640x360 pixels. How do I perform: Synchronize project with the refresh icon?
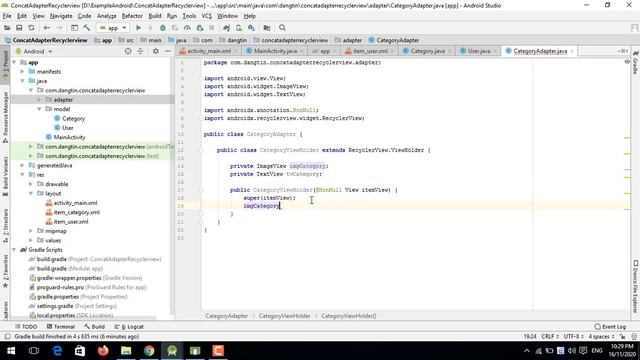31,28
